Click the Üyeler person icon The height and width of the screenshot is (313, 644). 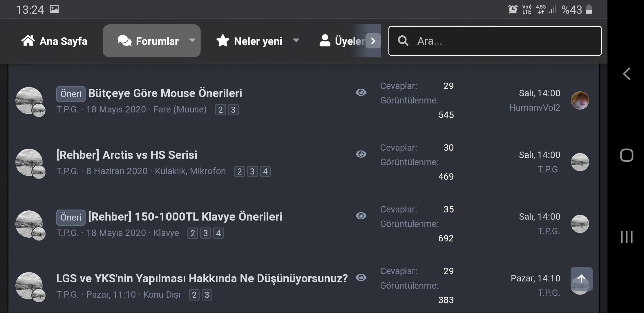point(325,41)
